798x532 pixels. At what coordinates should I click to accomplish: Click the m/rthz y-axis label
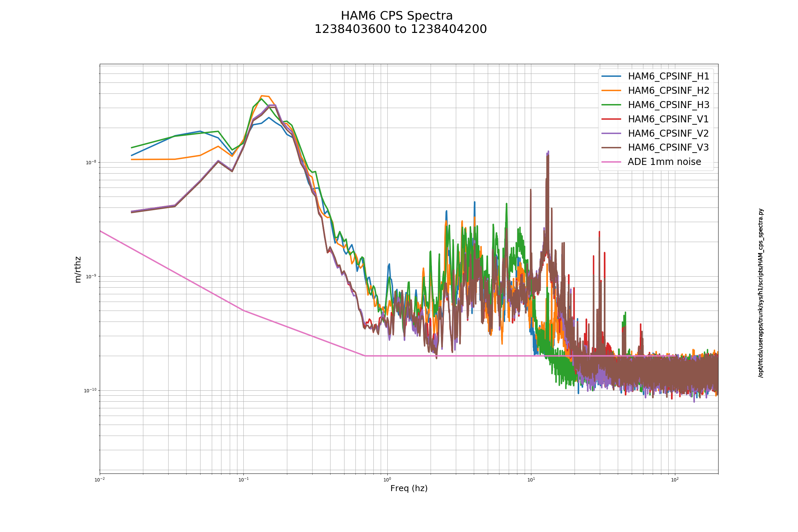(78, 270)
